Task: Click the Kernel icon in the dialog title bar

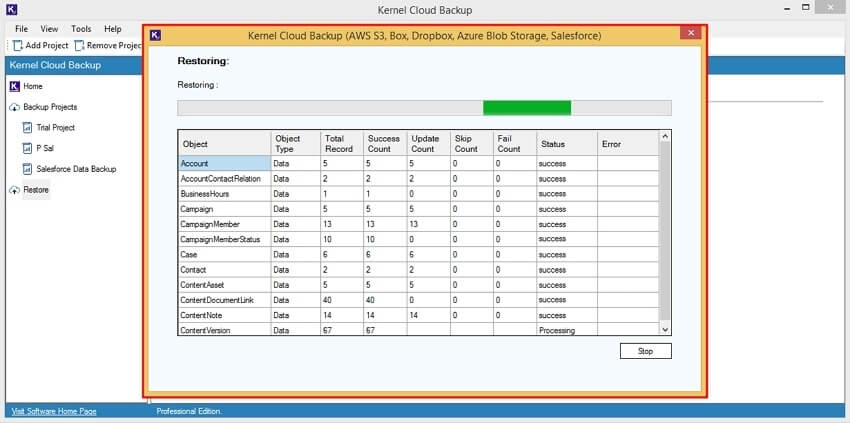Action: (x=156, y=36)
